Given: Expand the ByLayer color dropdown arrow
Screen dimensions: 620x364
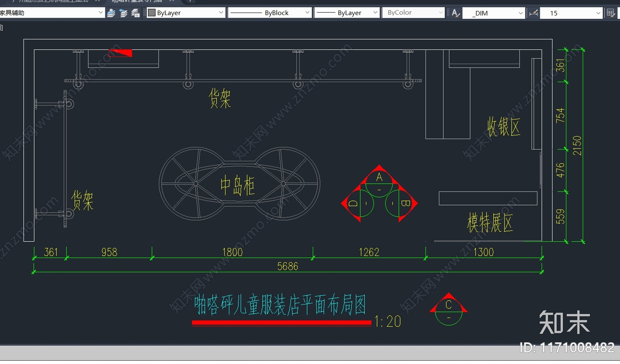Looking at the screenshot, I should pos(221,13).
